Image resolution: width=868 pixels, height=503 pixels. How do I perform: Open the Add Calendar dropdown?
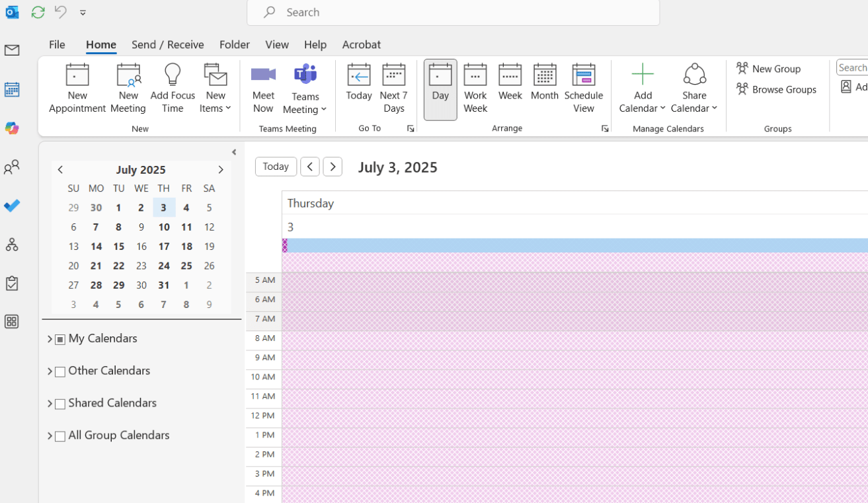pos(643,89)
